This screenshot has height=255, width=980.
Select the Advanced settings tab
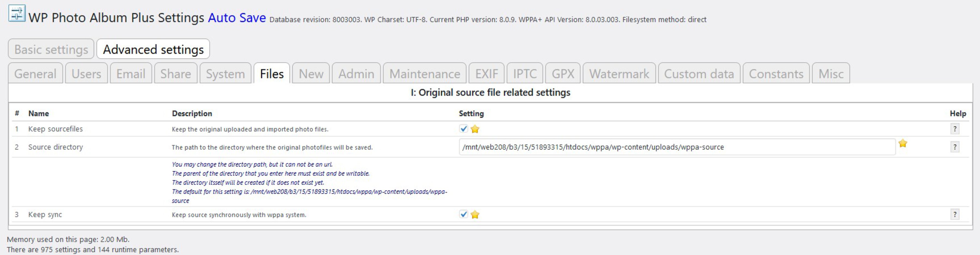pos(153,49)
